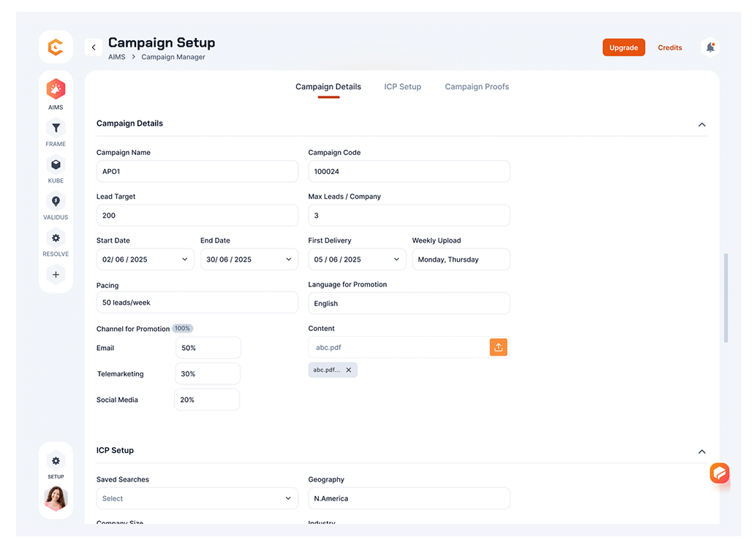
Task: Remove the abc.pdf attachment chip
Action: coord(349,370)
